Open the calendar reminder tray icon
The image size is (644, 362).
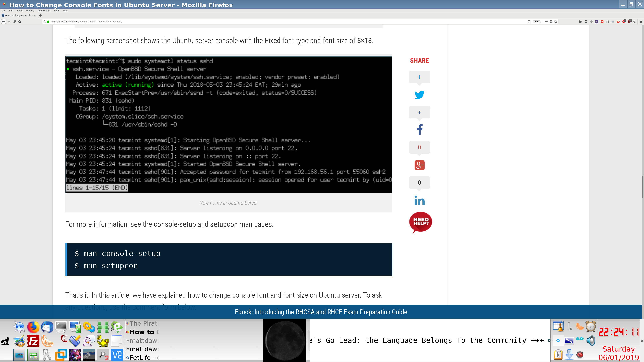558,326
